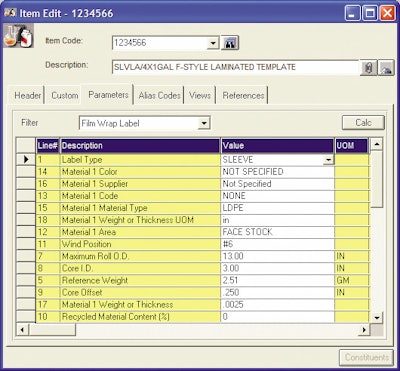Click the Recycled Material Content (%) description cell
This screenshot has height=371, width=400.
[x=140, y=316]
